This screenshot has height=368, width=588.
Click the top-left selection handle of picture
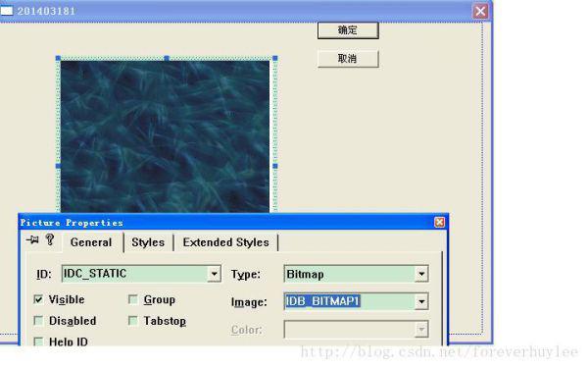pos(58,58)
